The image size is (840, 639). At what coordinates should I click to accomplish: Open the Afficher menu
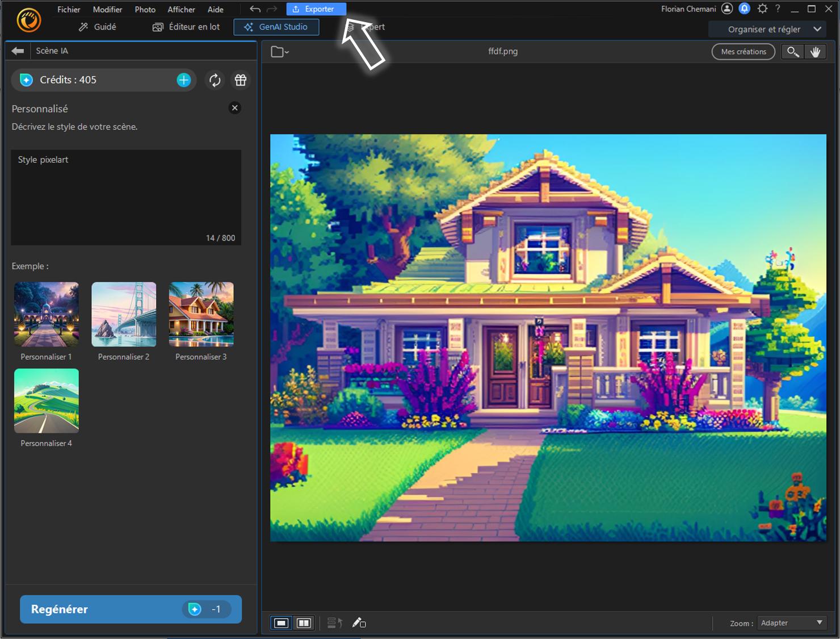click(x=181, y=9)
